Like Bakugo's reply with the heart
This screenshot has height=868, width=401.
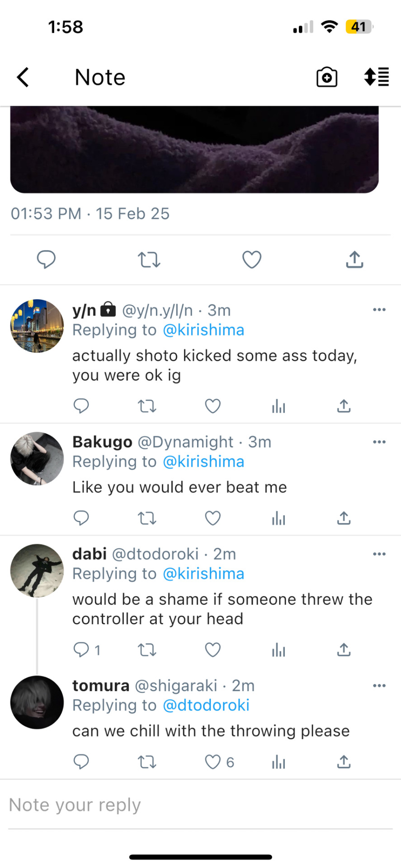tap(212, 518)
